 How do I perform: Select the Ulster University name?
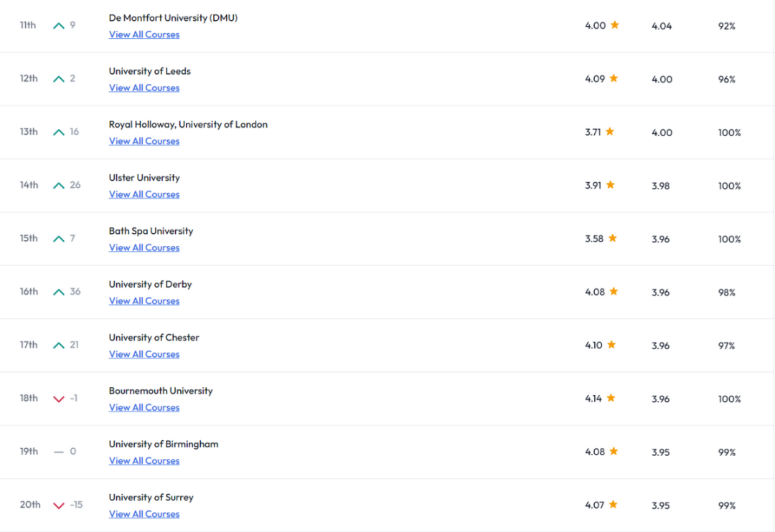pyautogui.click(x=144, y=178)
